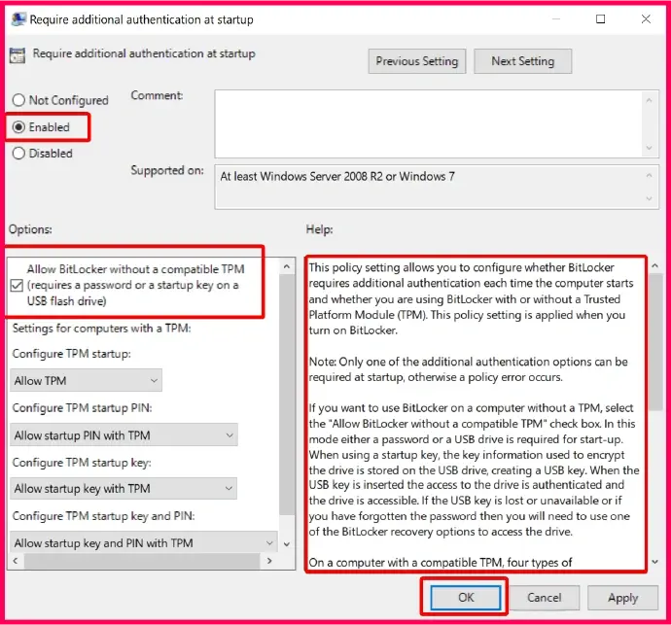Click the Help panel scroll up arrow
This screenshot has height=625, width=672.
pyautogui.click(x=654, y=266)
